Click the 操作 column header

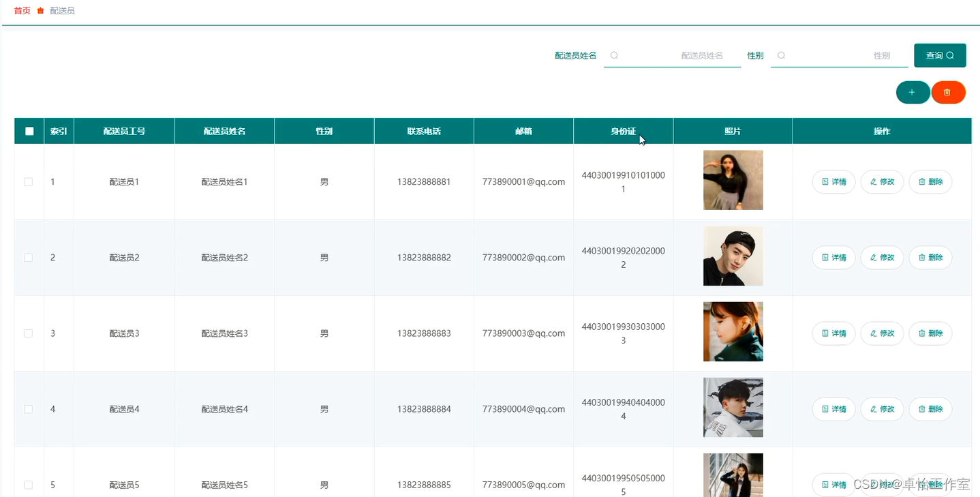point(882,131)
